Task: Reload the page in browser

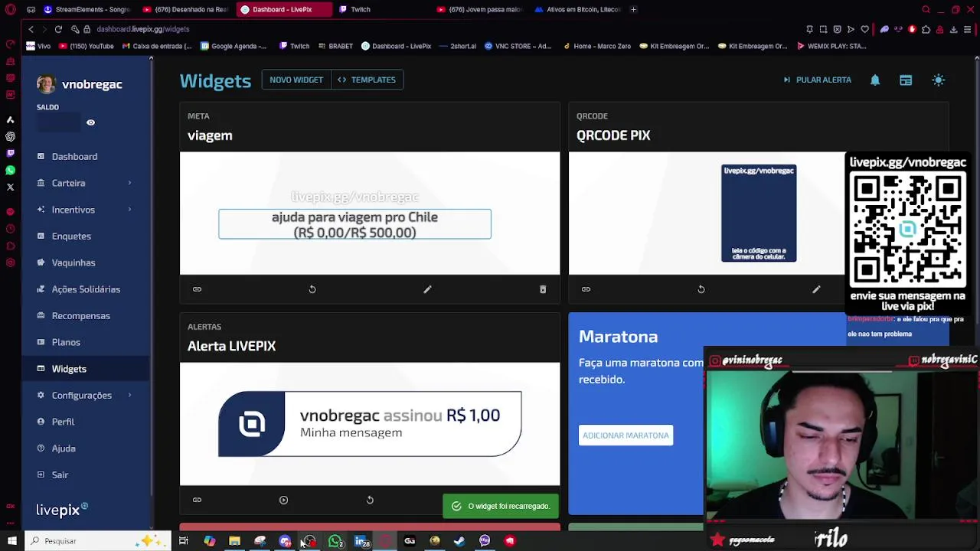Action: [x=58, y=29]
